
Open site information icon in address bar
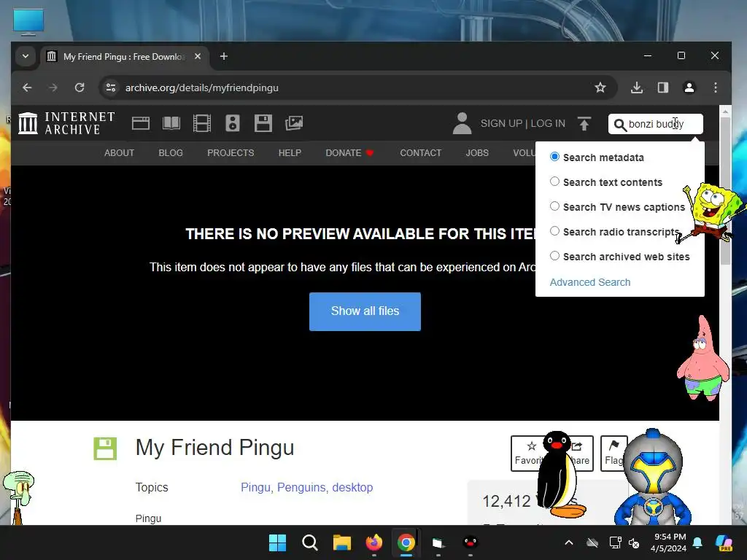pyautogui.click(x=111, y=87)
